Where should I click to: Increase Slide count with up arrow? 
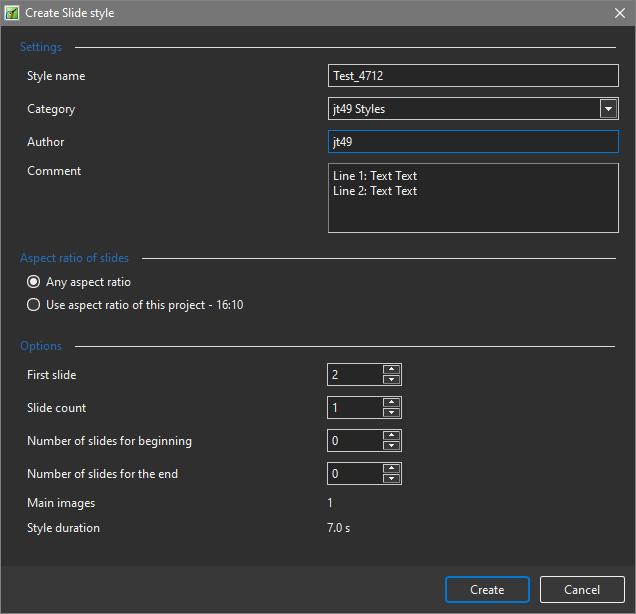[x=392, y=403]
